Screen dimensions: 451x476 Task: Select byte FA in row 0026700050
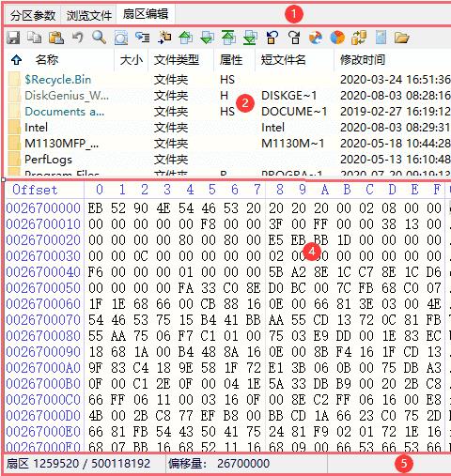tap(186, 288)
